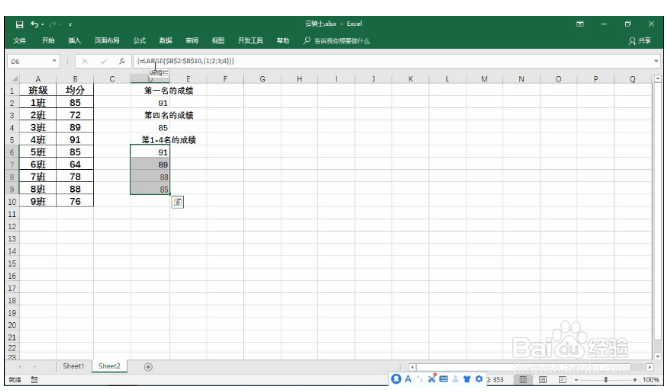
Task: Click the 共享 (Share) button
Action: (x=640, y=41)
